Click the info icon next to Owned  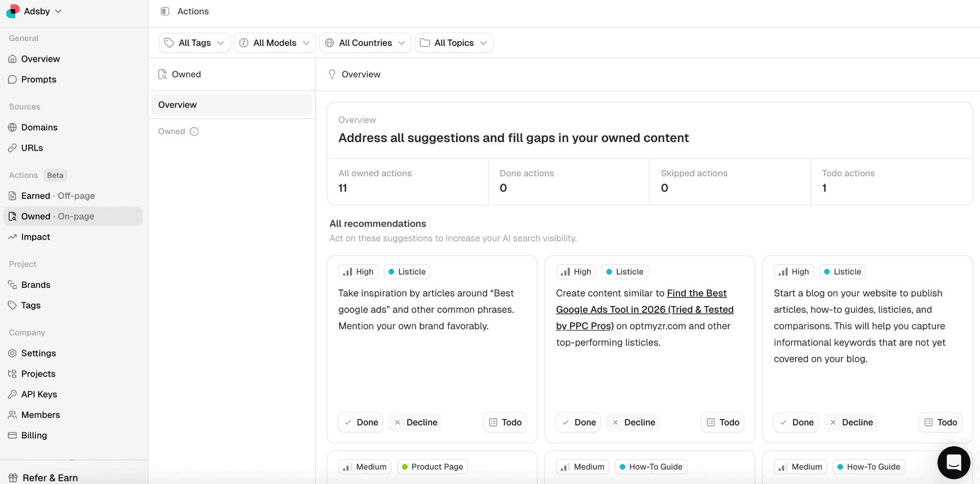pos(194,132)
